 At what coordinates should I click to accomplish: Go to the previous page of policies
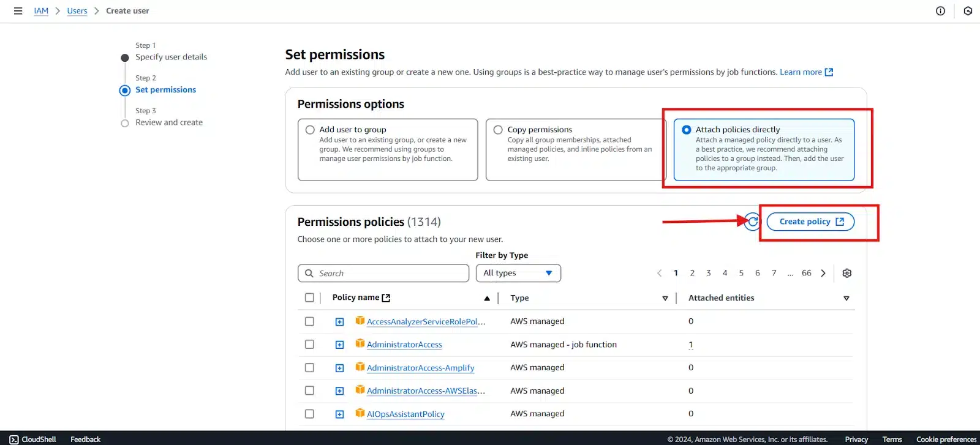tap(659, 273)
